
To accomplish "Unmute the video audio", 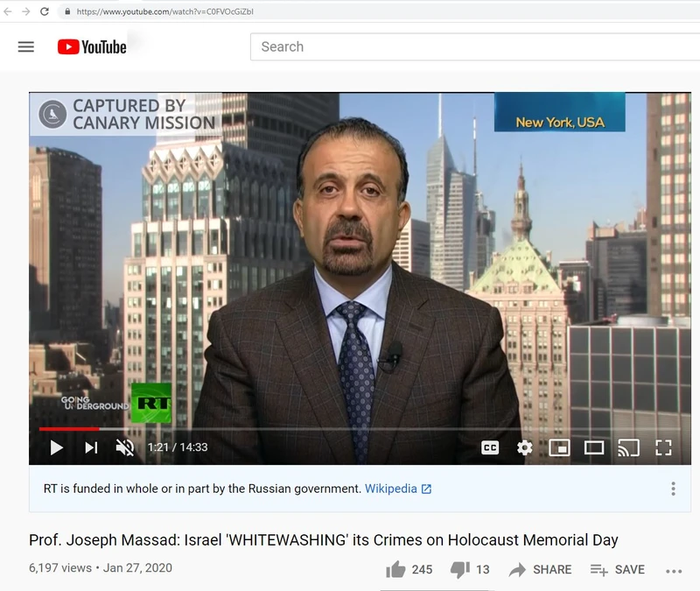I will tap(127, 447).
